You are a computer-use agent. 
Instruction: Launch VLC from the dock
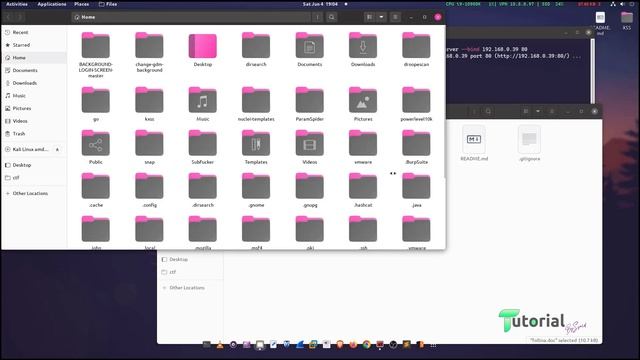[x=220, y=345]
